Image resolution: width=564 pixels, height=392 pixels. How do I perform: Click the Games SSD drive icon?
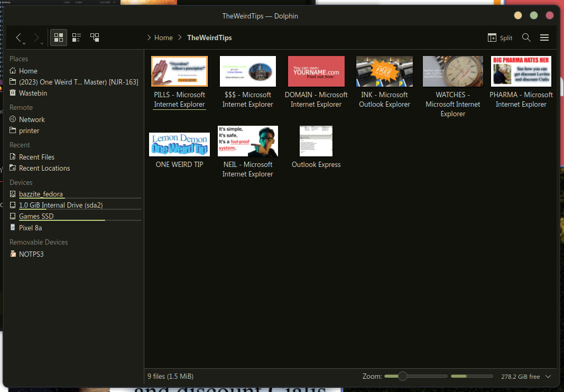pos(13,216)
